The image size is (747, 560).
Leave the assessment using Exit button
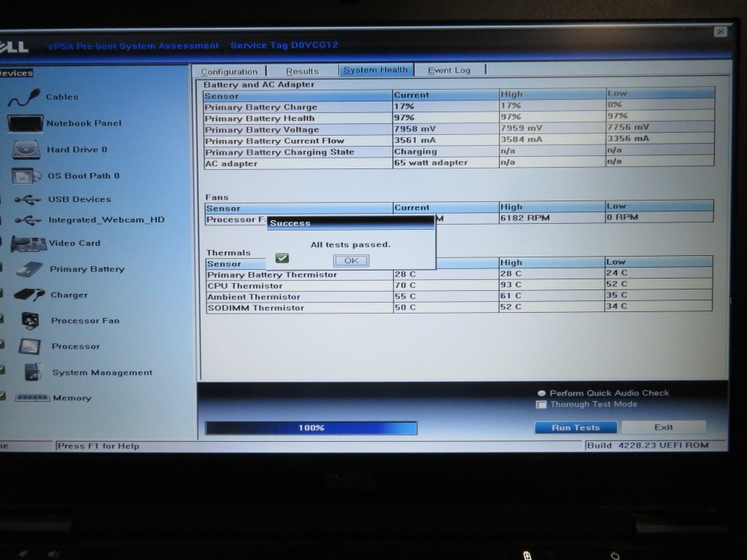click(x=664, y=427)
